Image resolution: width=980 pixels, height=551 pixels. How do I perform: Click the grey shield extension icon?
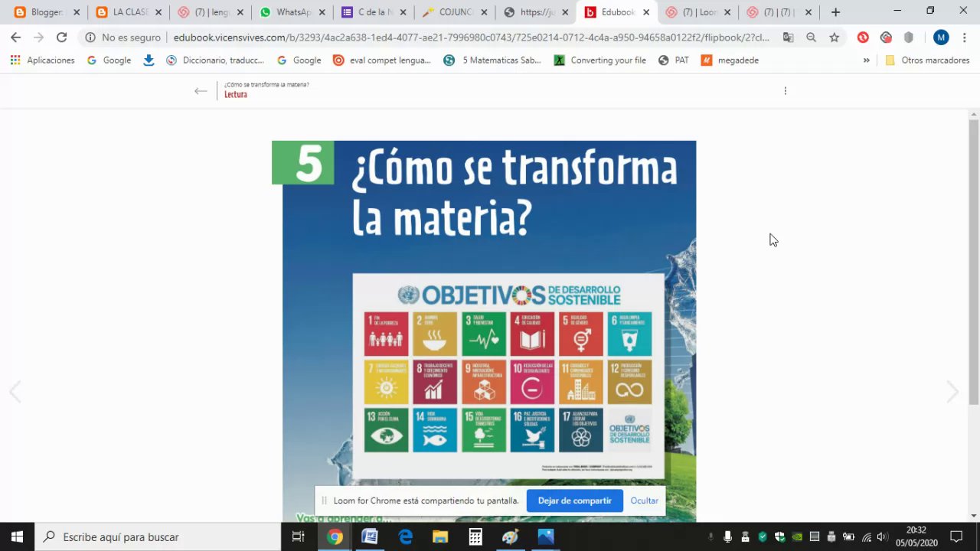pos(909,37)
